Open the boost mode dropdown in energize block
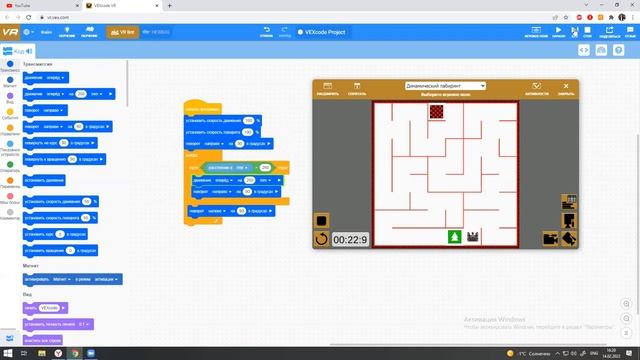 pos(106,279)
